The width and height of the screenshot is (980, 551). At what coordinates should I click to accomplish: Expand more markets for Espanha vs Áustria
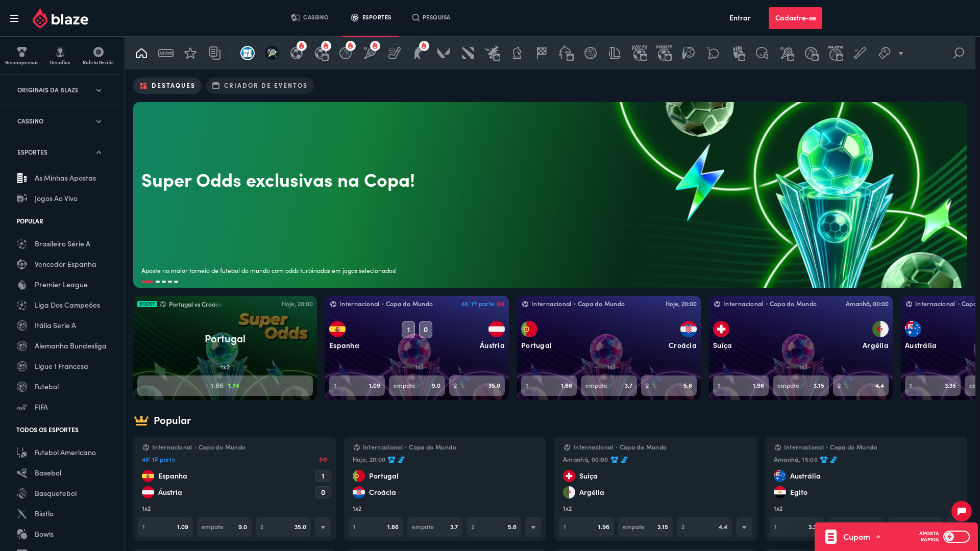(x=323, y=527)
